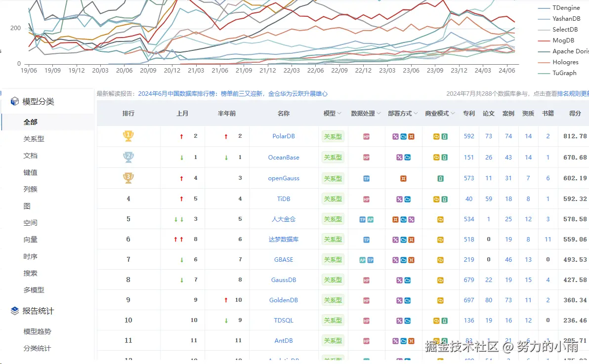This screenshot has width=589, height=364.
Task: Open the OceanBase database link
Action: tap(284, 158)
